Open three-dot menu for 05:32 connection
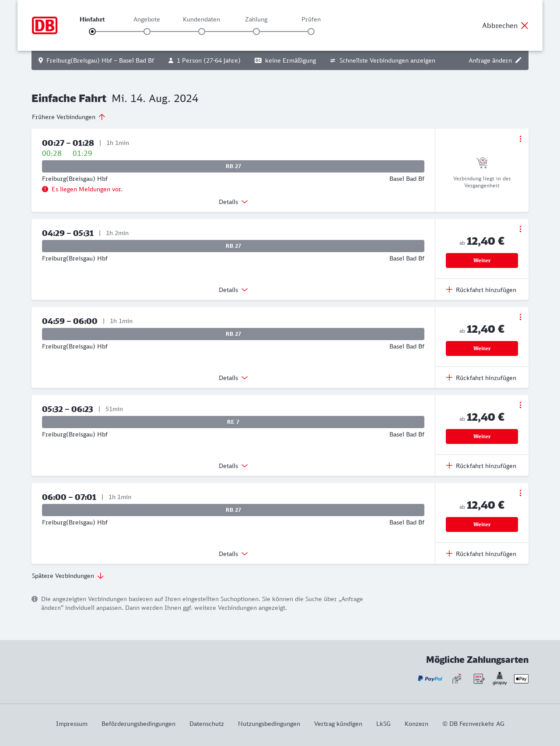The image size is (560, 746). (520, 405)
